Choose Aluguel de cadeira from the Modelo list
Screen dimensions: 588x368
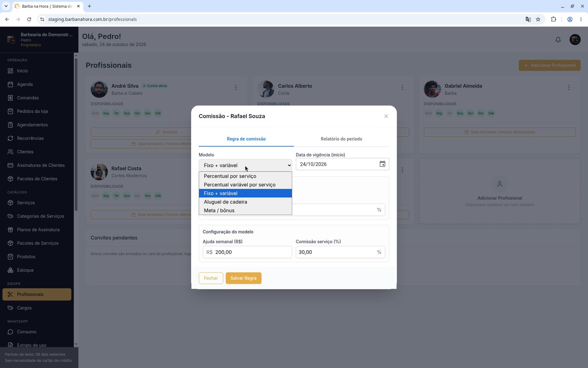pyautogui.click(x=245, y=202)
